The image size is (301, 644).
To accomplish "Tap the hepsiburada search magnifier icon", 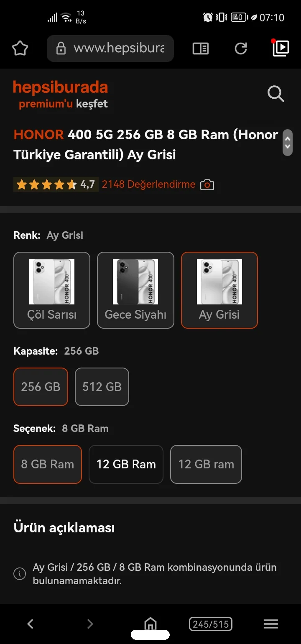I will [276, 94].
